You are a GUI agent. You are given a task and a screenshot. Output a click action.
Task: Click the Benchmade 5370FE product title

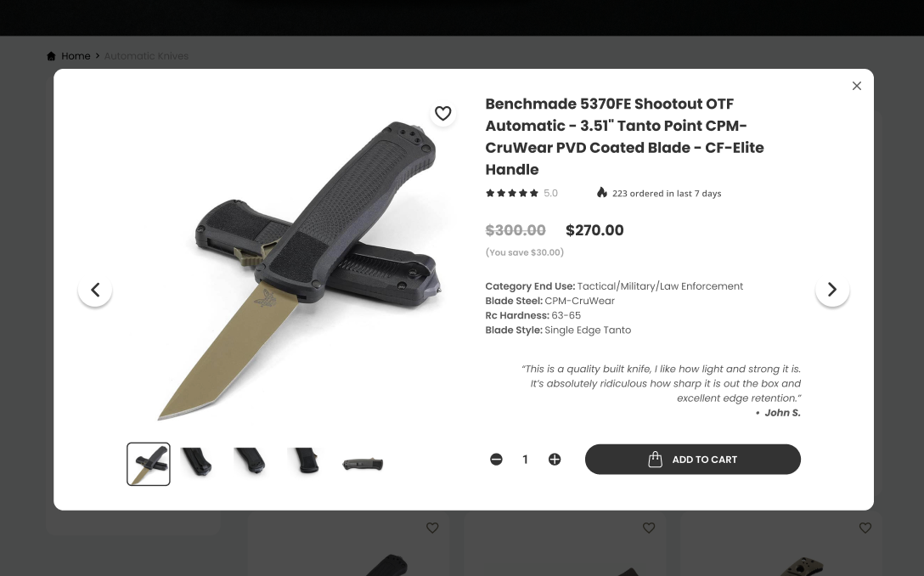625,136
